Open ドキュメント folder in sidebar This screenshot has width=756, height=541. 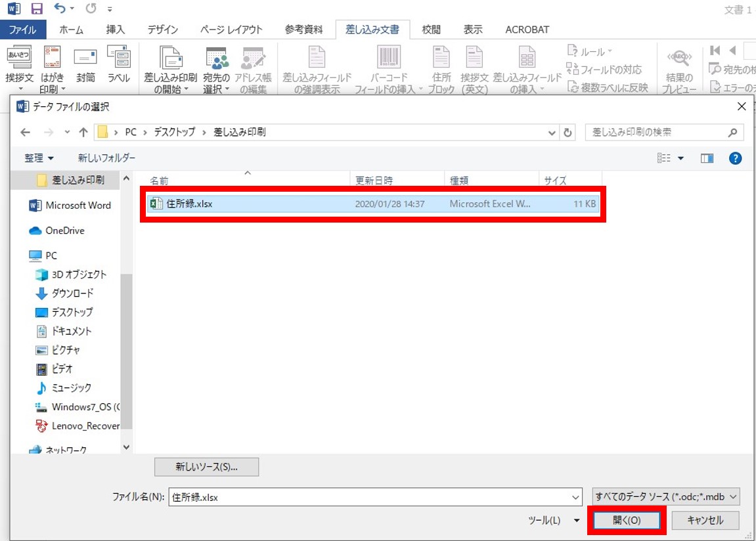64,332
